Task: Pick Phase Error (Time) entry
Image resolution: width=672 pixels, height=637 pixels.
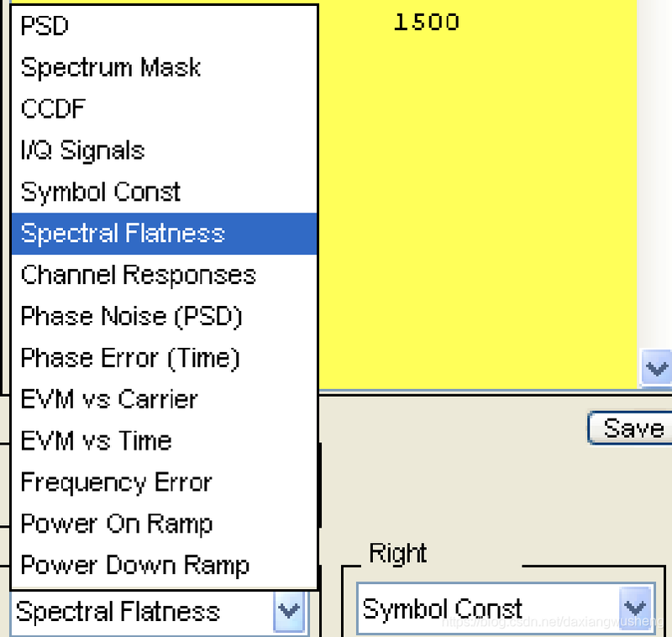Action: [164, 358]
